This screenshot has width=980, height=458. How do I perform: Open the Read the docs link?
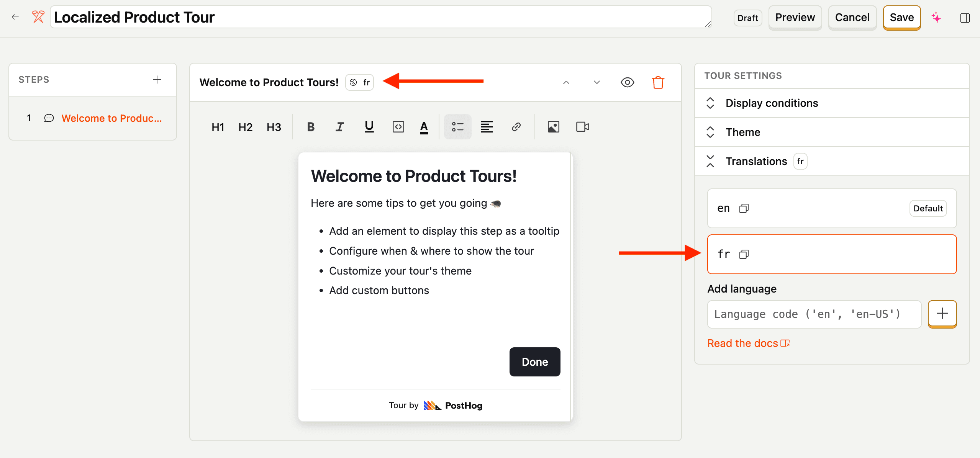pyautogui.click(x=742, y=343)
